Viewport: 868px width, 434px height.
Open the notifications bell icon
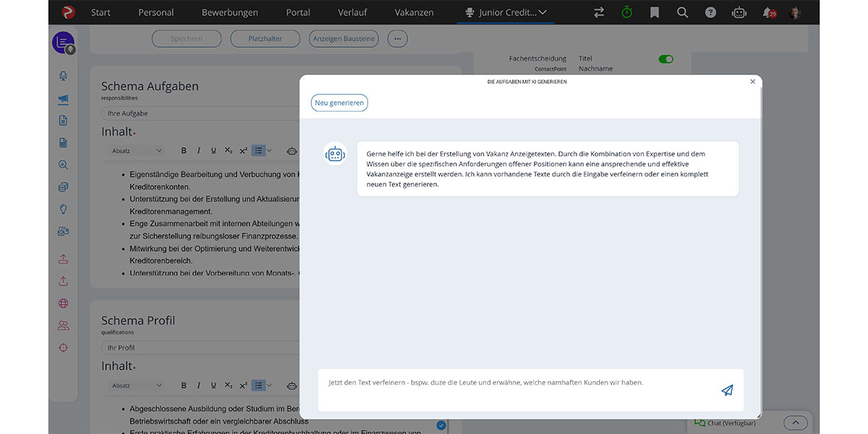pyautogui.click(x=768, y=12)
